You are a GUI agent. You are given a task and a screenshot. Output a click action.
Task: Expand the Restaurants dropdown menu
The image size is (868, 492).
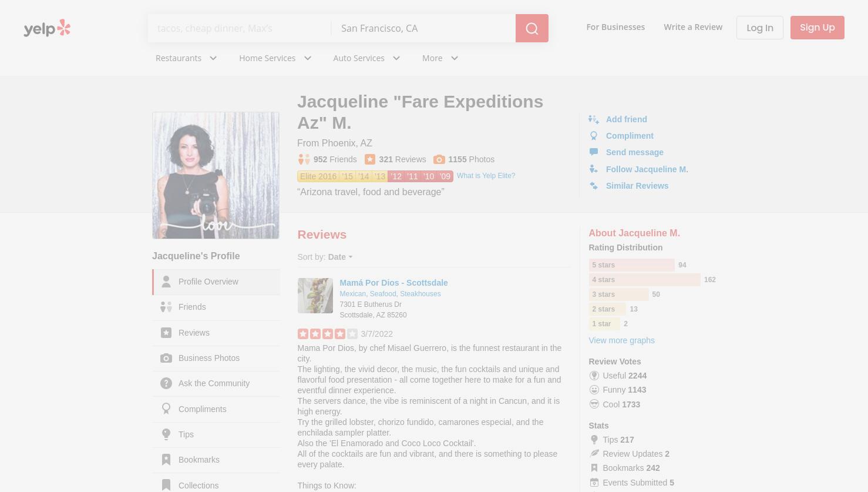(186, 58)
